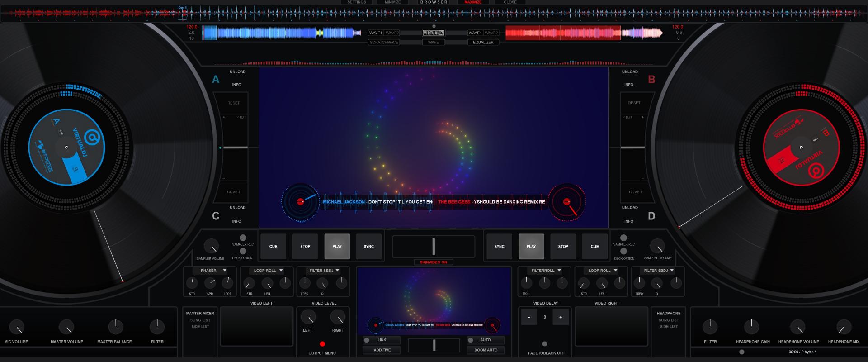Increase video delay with plus button

pos(561,317)
